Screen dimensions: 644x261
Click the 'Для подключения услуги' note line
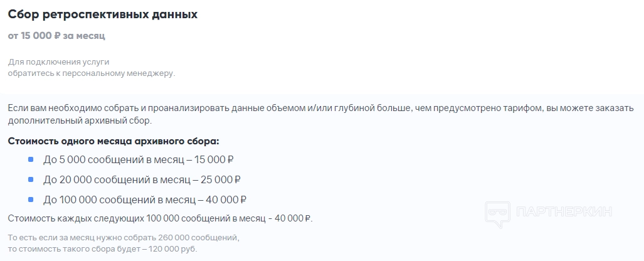[x=59, y=62]
